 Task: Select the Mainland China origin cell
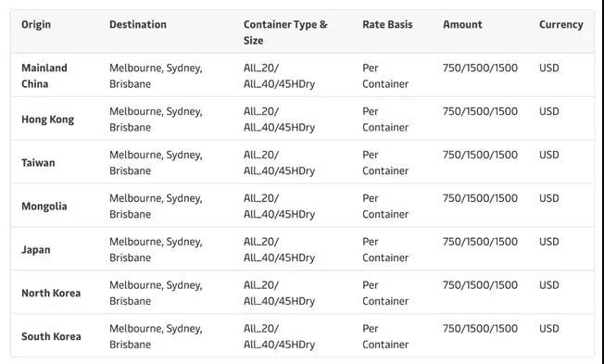point(44,76)
